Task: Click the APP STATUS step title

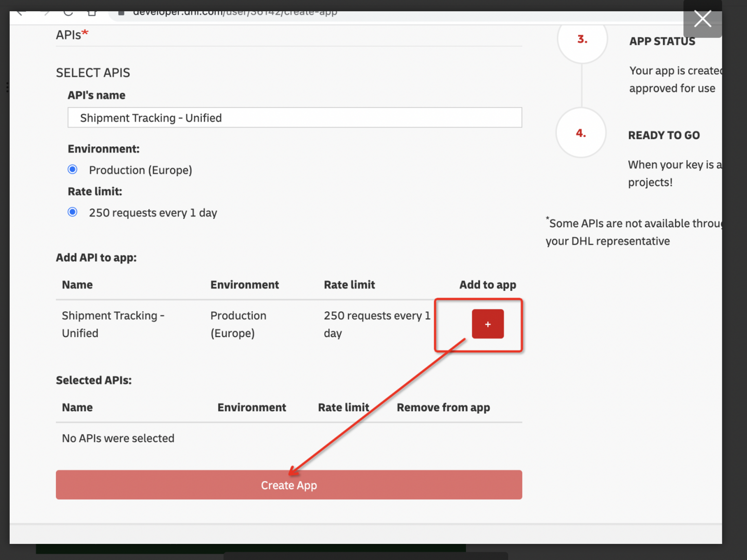Action: coord(662,41)
